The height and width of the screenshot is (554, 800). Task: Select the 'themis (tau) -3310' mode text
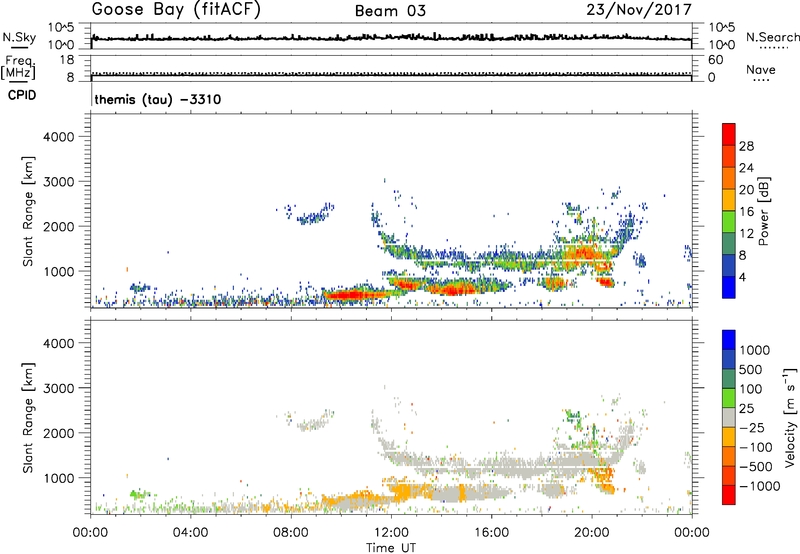(158, 99)
